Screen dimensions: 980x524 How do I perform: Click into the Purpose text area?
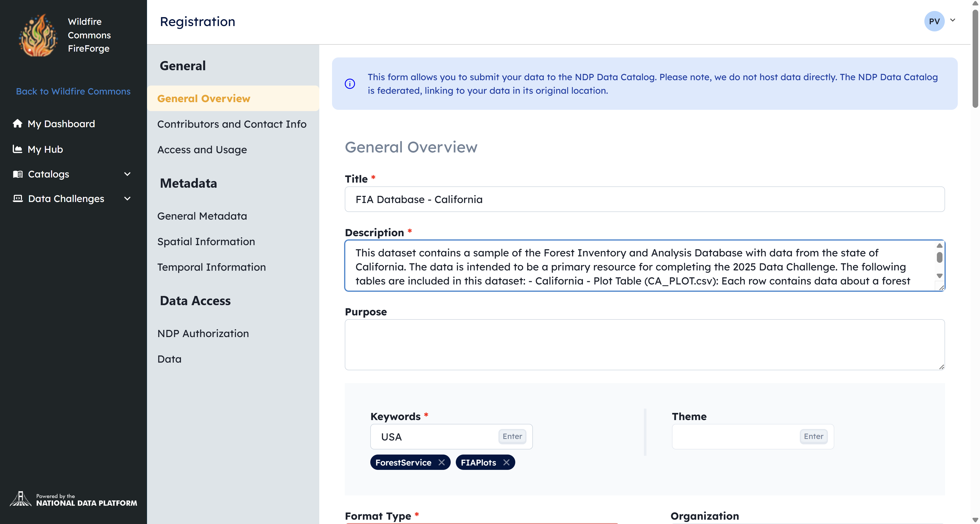point(644,344)
